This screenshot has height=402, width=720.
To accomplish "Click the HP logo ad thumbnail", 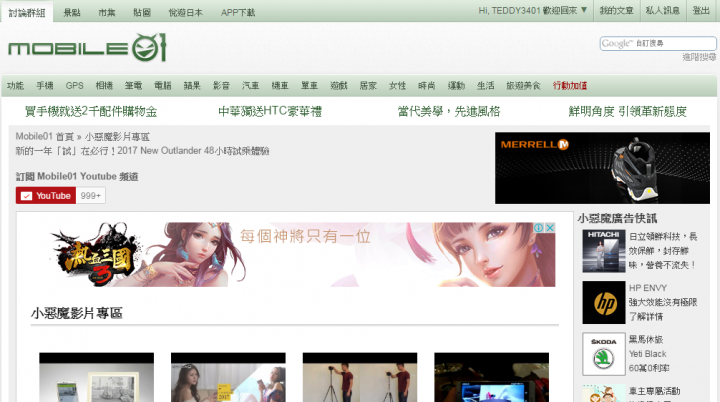I will click(x=604, y=303).
